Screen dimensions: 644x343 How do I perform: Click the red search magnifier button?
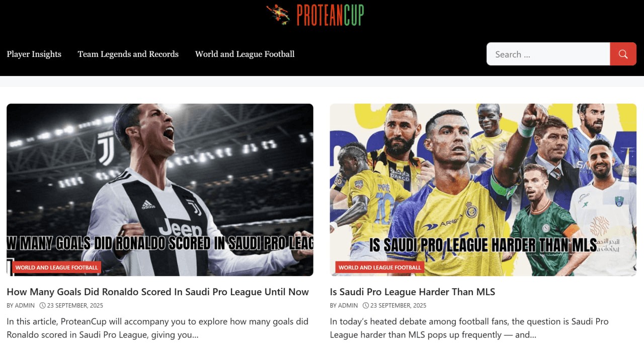(623, 54)
